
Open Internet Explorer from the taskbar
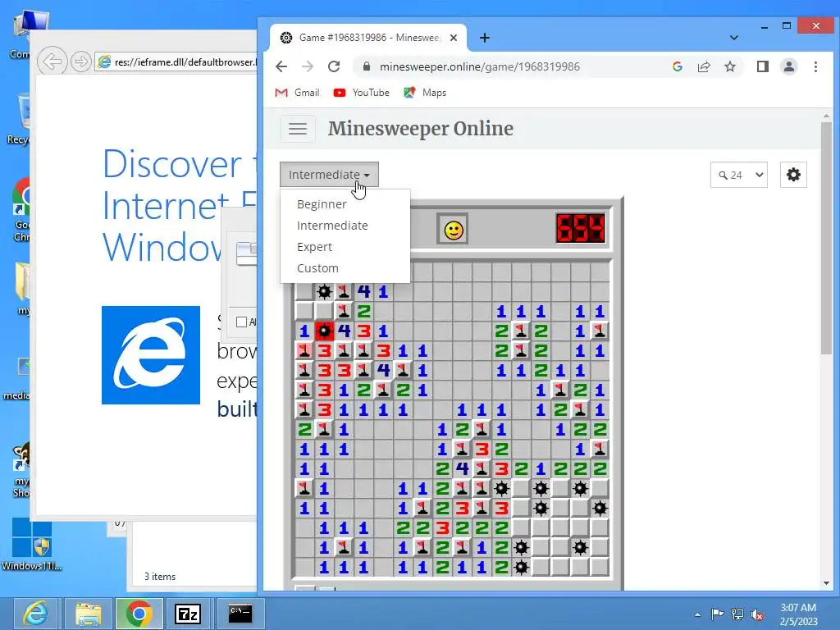(x=36, y=614)
